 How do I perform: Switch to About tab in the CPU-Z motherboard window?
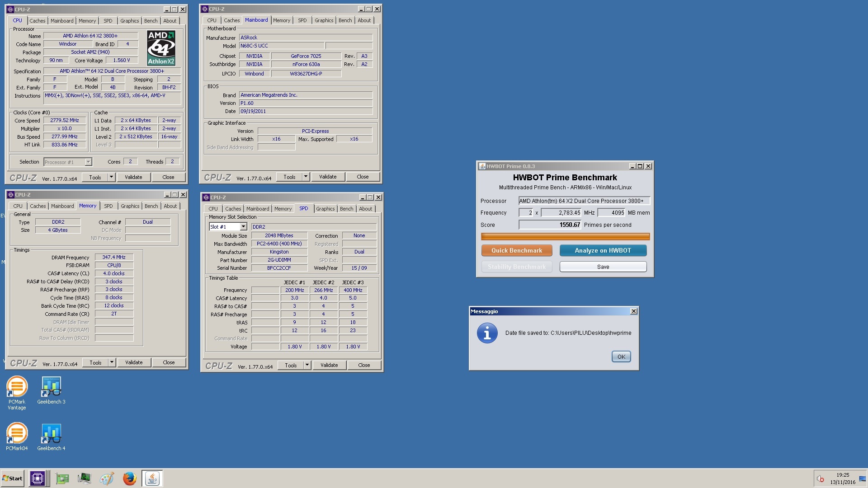click(364, 20)
